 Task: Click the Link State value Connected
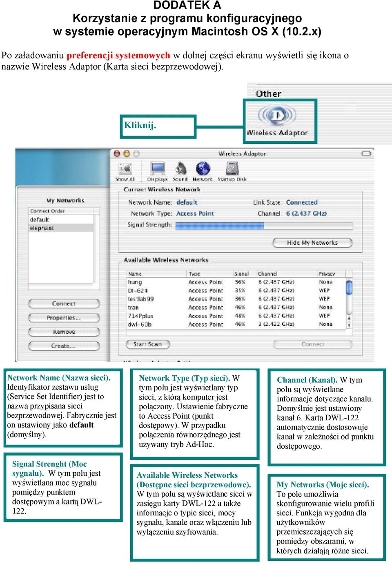pos(302,202)
